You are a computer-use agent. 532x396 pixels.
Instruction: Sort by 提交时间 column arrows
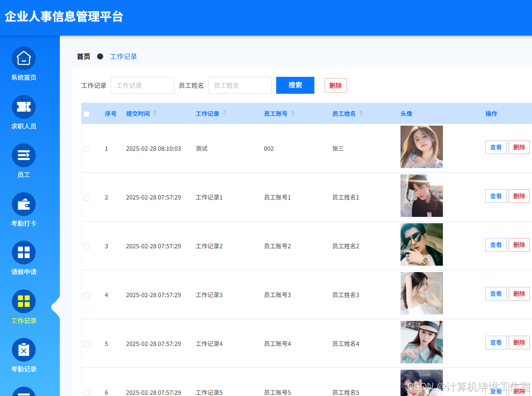[155, 113]
